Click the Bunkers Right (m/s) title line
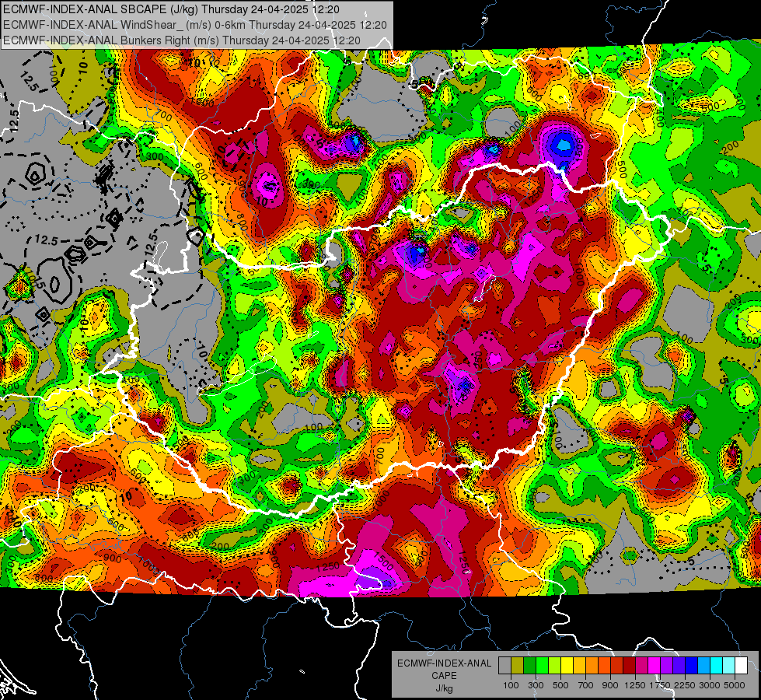The width and height of the screenshot is (761, 700). 182,40
